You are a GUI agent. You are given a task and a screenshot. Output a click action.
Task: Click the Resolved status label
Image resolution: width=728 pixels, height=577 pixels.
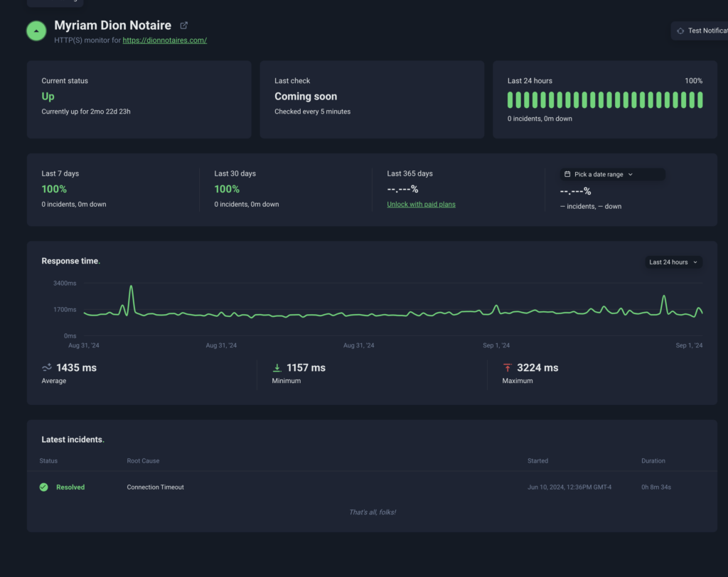click(70, 487)
